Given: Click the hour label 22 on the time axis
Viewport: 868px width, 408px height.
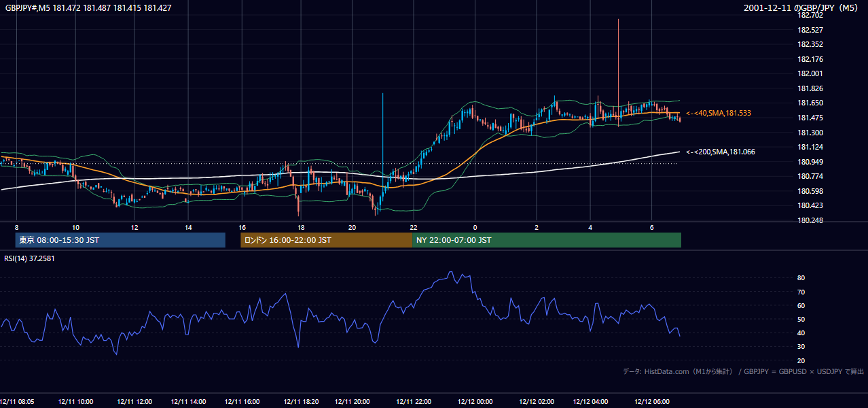Looking at the screenshot, I should (x=414, y=227).
